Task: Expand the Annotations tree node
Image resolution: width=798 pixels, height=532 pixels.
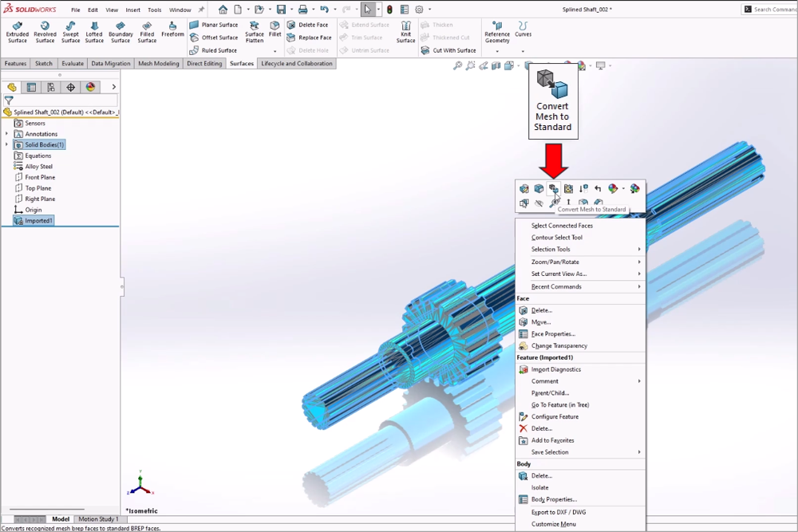Action: point(6,134)
